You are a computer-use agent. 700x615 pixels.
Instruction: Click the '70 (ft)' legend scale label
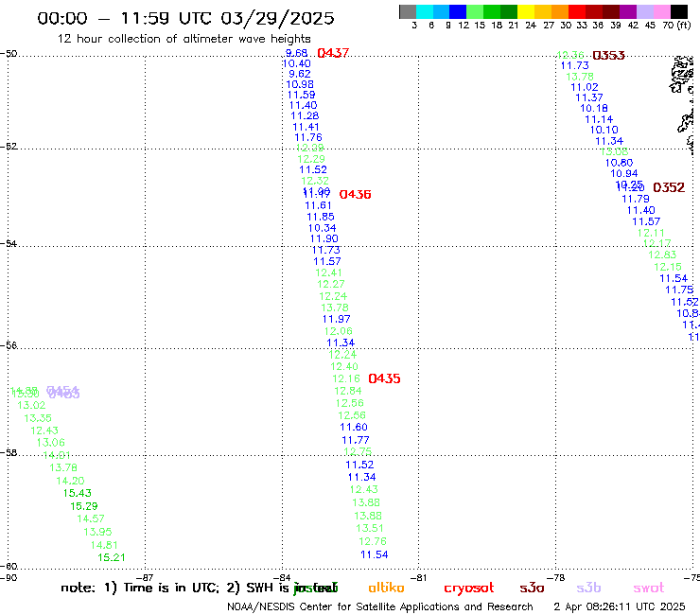[x=676, y=26]
